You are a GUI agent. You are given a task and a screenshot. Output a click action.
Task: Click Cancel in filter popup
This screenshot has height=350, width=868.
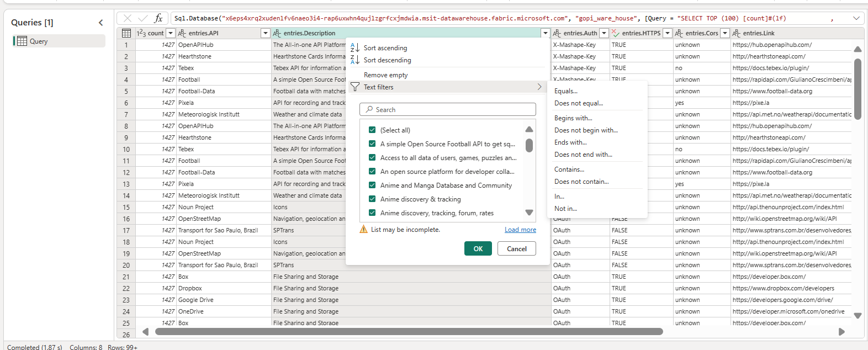pyautogui.click(x=517, y=249)
